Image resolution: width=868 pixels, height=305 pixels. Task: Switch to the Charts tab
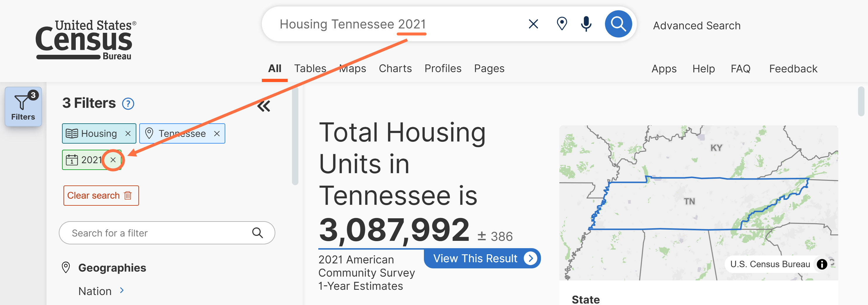coord(395,69)
